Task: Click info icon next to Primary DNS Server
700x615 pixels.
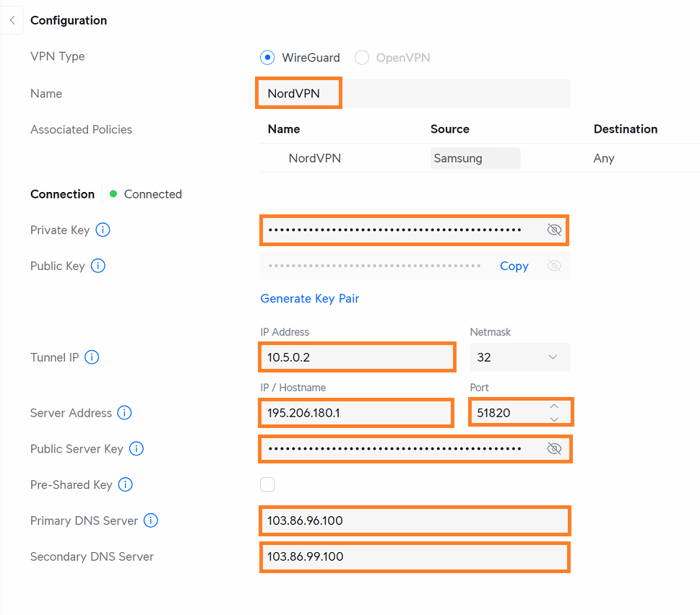Action: (151, 520)
